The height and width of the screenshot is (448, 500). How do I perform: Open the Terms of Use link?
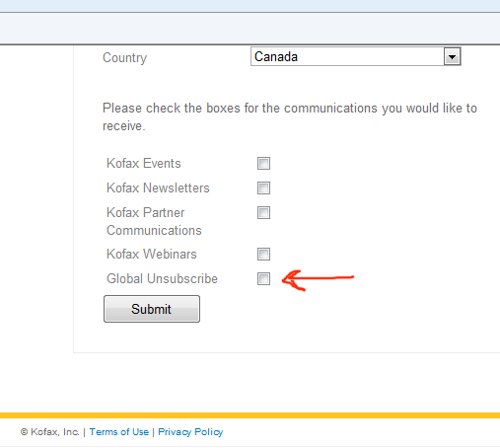tap(119, 432)
